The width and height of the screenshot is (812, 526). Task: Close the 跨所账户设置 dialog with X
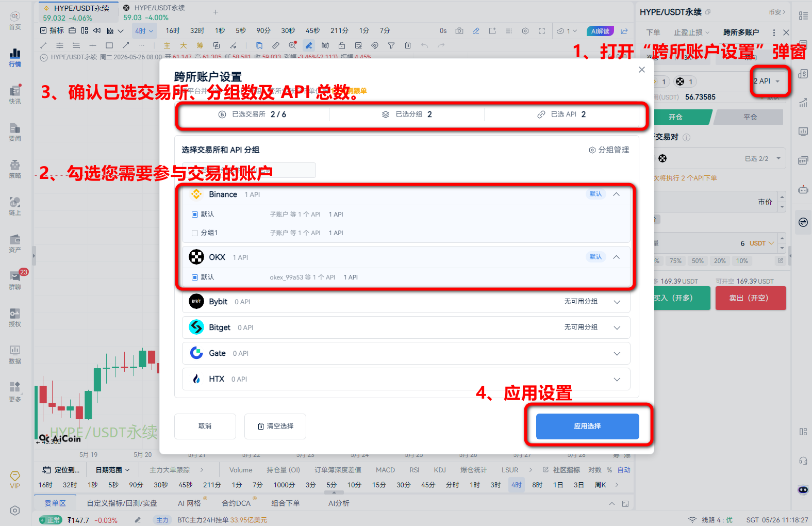(x=642, y=70)
